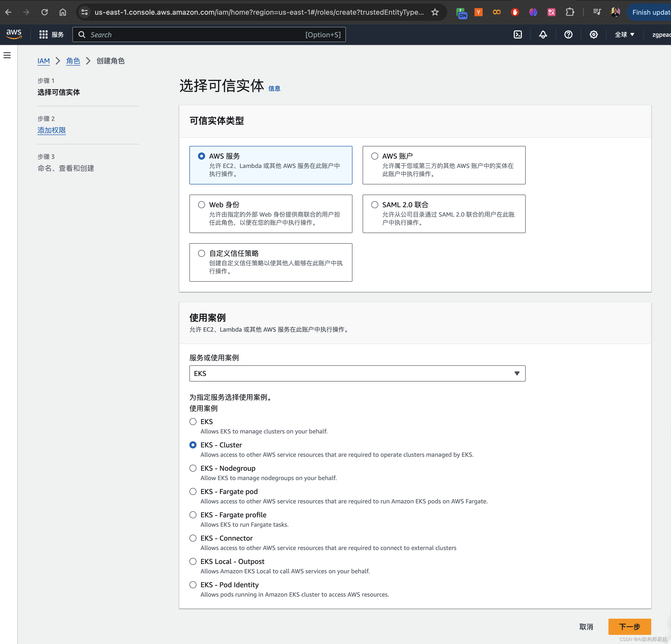Click the AWS logo home icon

tap(14, 34)
